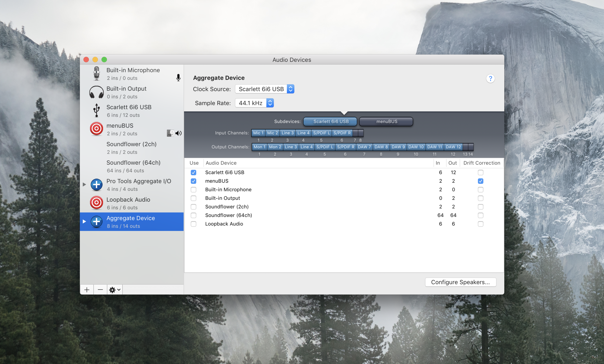Select the Scarlett 6i6 USB subdevice tab

(330, 121)
